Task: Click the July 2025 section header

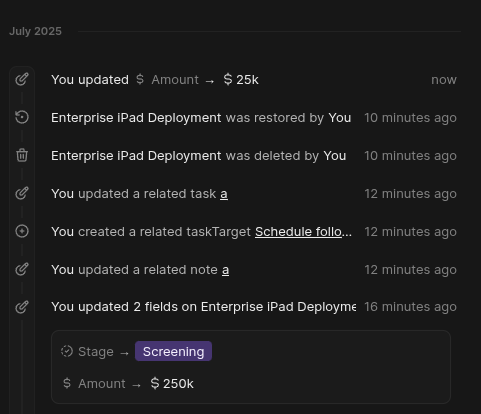Action: (35, 31)
